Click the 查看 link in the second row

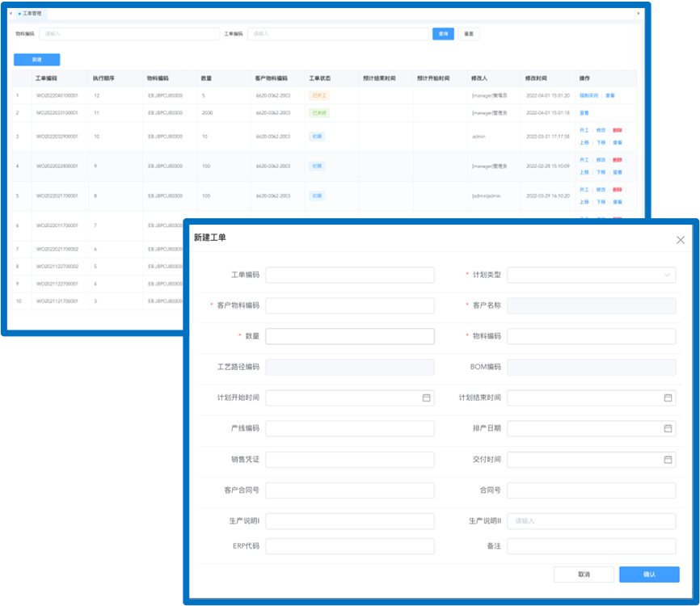[x=584, y=113]
